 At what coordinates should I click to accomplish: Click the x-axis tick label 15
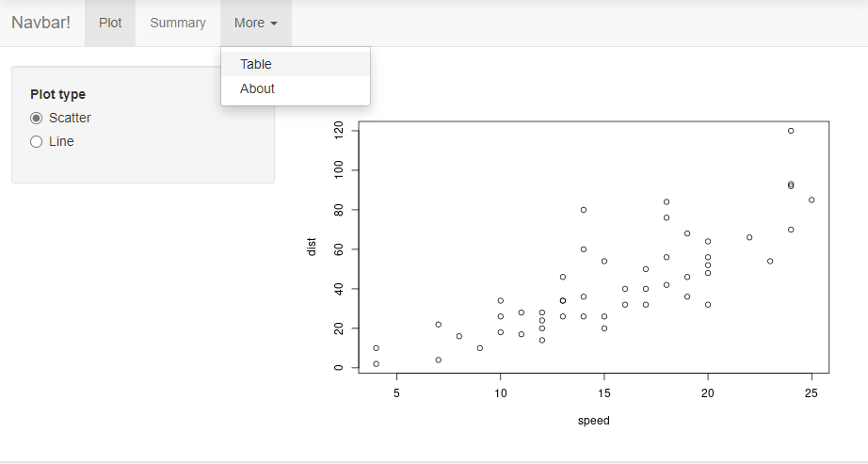click(604, 392)
